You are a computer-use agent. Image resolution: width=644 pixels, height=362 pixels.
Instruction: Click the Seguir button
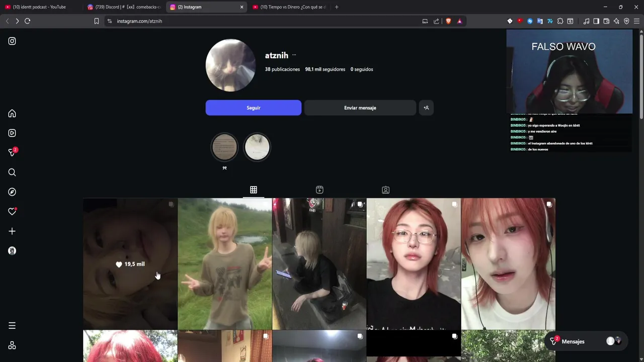point(254,108)
